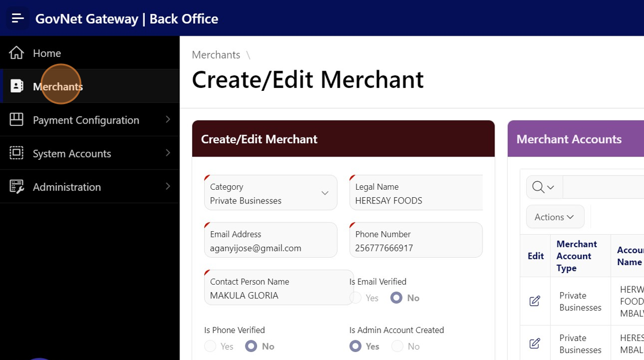Click edit pencil in second account row
The image size is (644, 360).
[x=535, y=343]
